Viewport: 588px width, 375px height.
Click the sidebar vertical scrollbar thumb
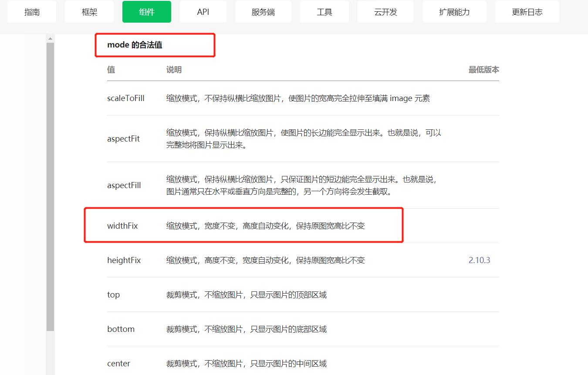pos(50,186)
